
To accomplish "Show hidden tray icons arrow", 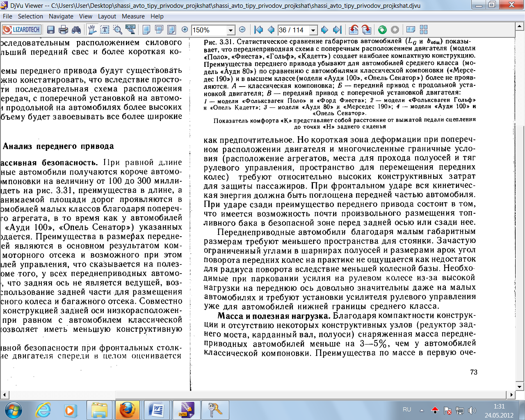I will pyautogui.click(x=422, y=410).
